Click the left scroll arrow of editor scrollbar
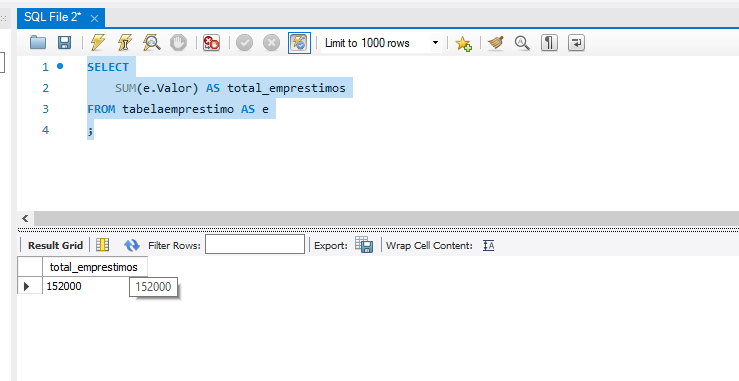 (25, 218)
